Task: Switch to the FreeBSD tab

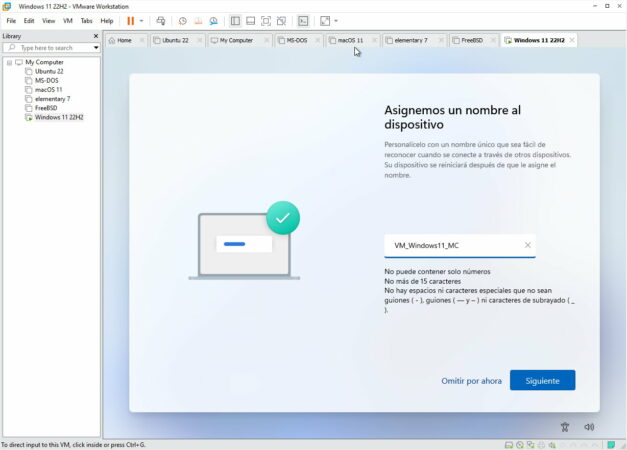Action: pyautogui.click(x=472, y=40)
